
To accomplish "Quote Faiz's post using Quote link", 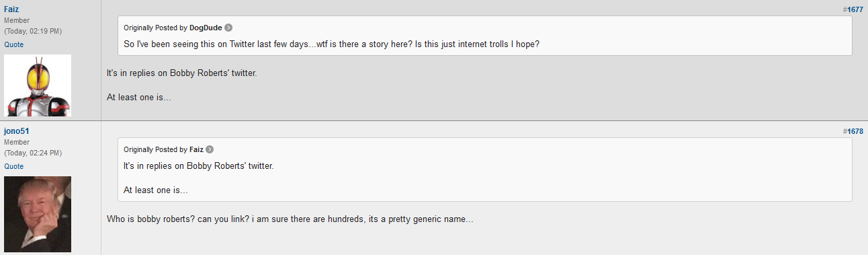I will [13, 44].
